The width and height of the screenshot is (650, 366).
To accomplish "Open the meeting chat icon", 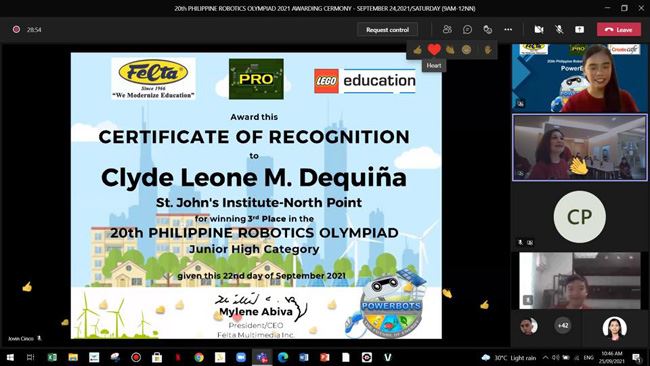I will pos(467,29).
